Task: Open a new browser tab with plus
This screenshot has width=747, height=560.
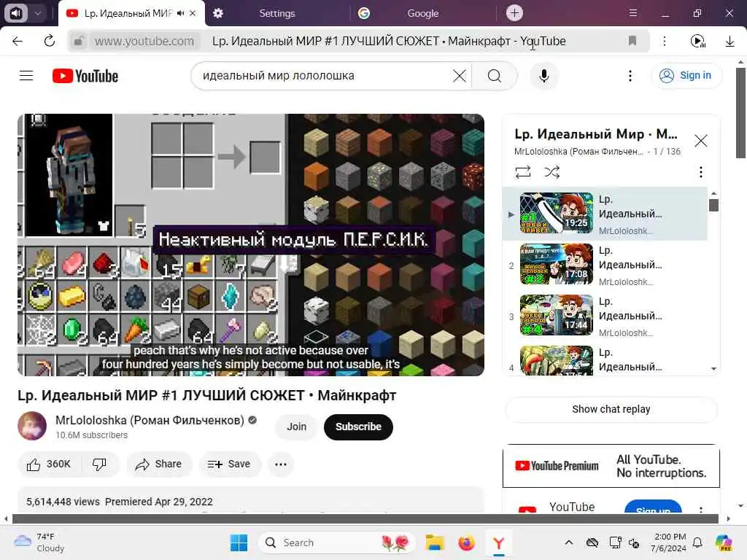Action: [x=514, y=13]
